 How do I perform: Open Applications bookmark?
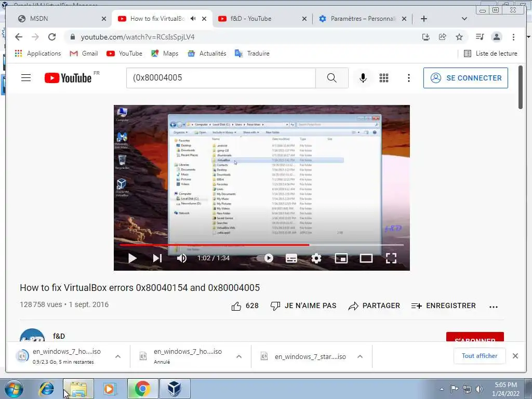click(x=37, y=54)
